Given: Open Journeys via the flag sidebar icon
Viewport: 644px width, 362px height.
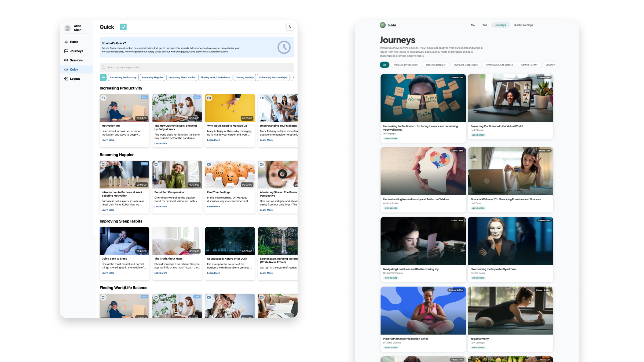Looking at the screenshot, I should [x=66, y=51].
